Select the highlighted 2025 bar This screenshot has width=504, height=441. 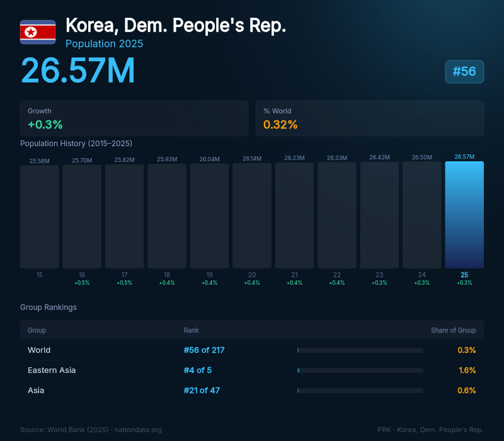point(464,215)
